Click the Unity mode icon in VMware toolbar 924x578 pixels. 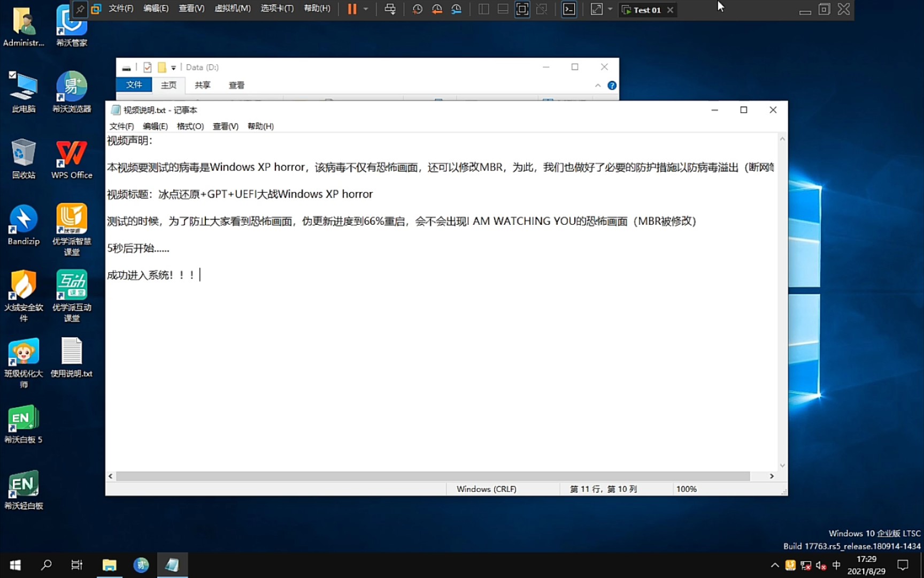542,9
